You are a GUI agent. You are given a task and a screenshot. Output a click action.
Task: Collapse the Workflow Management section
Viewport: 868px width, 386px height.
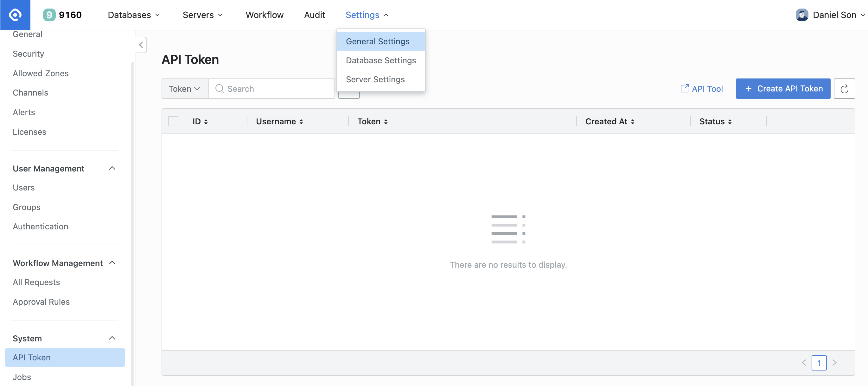click(112, 263)
